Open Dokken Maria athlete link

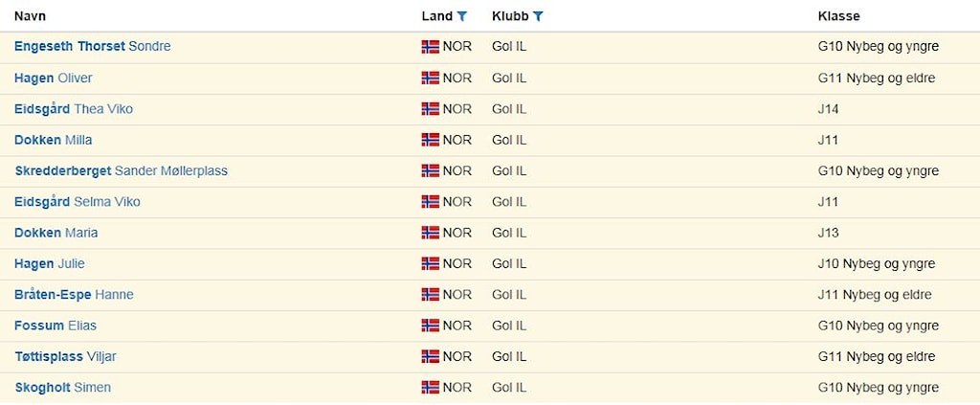pyautogui.click(x=56, y=233)
